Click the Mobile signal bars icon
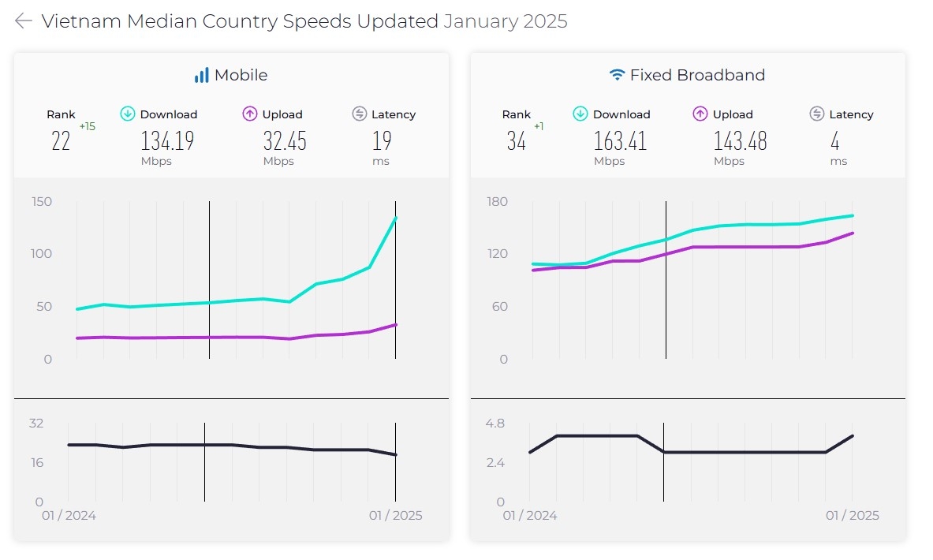933x560 pixels. click(203, 75)
